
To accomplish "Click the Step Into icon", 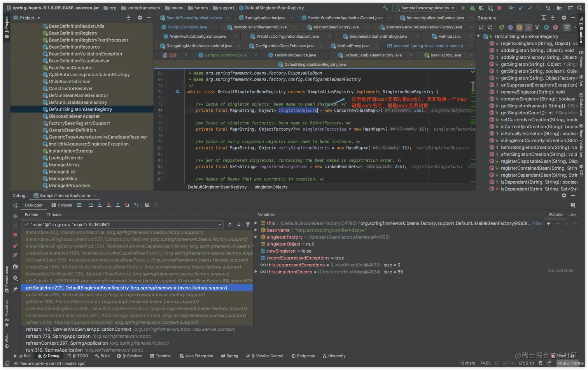I will (100, 205).
